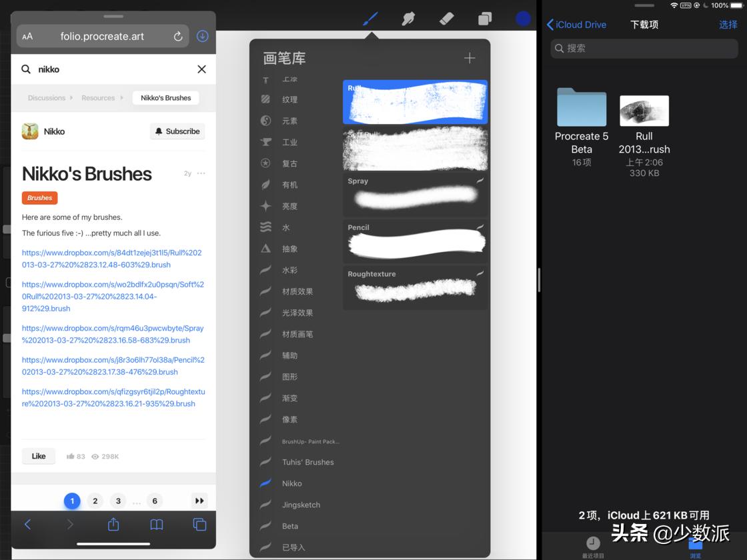Open the Rull brush dropbox link
The width and height of the screenshot is (747, 560).
111,259
